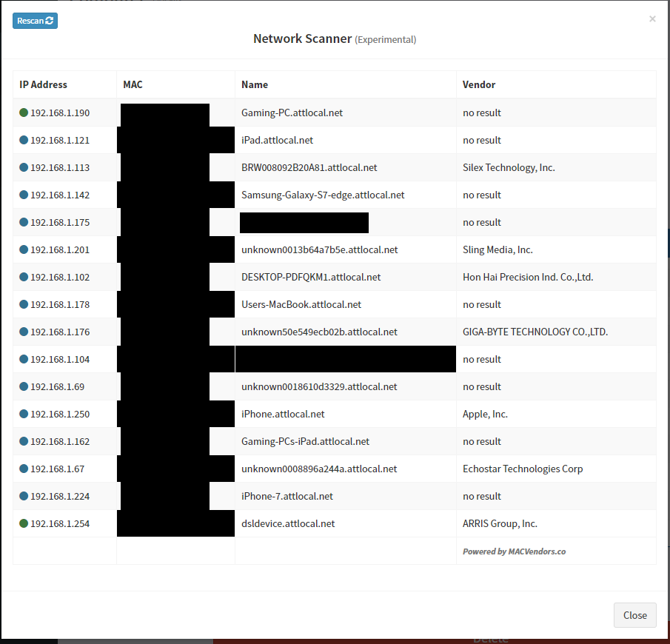Click hostname BRW008092B20A81.attlocal.net
This screenshot has width=670, height=644.
coord(309,167)
